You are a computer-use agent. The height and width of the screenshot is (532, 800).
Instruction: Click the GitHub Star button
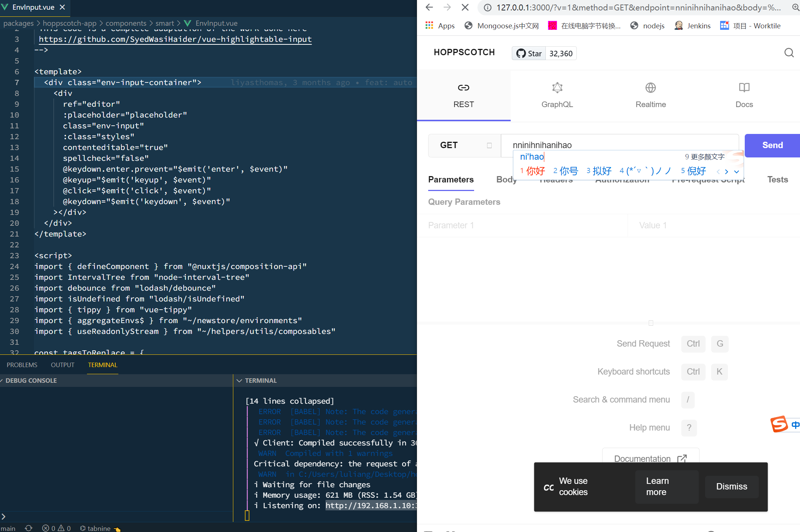click(x=529, y=53)
